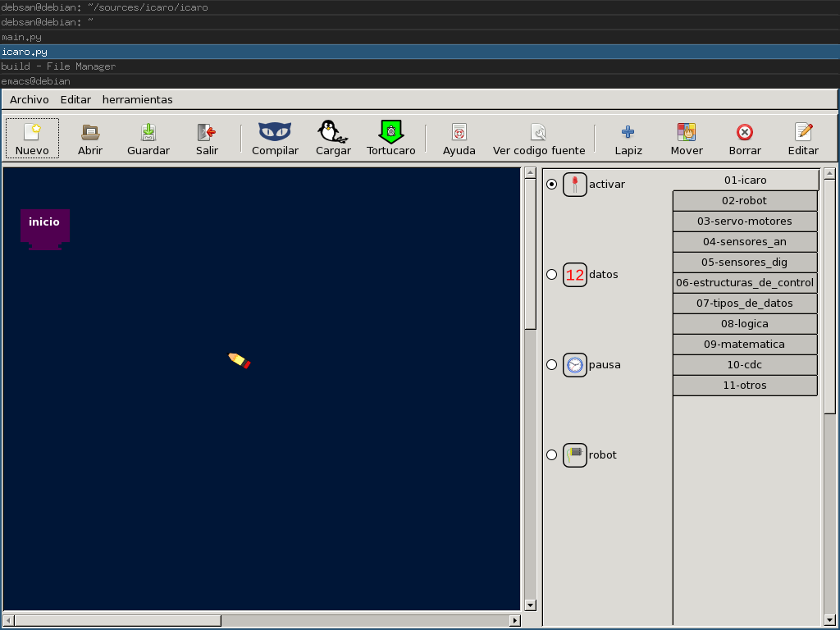Screen dimensions: 840x630
Task: Click the 02-robot category button
Action: (745, 201)
